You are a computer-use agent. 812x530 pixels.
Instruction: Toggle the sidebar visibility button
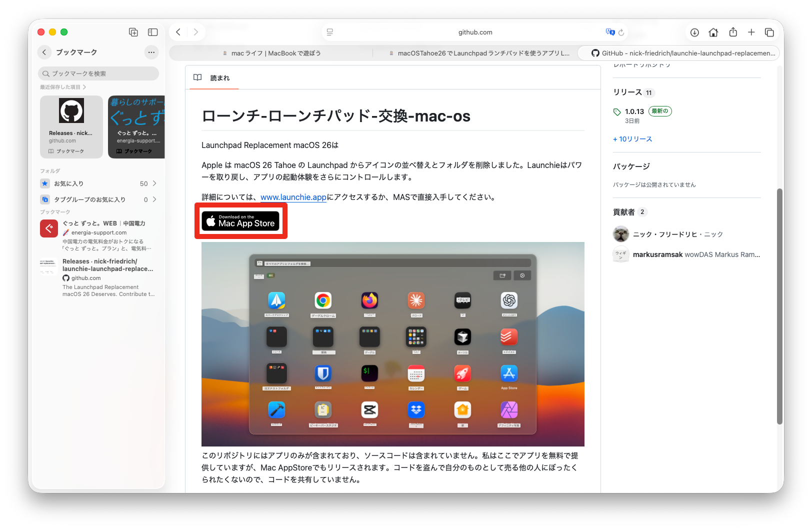(x=153, y=32)
